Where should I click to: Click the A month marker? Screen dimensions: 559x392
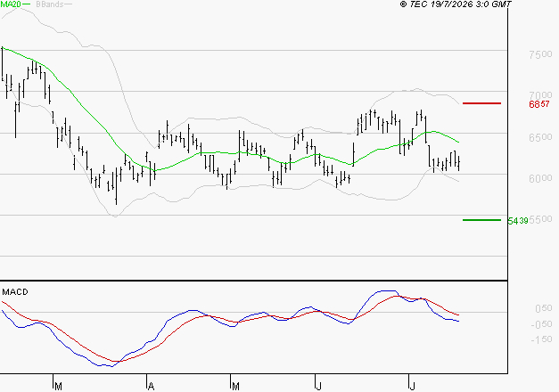click(152, 387)
